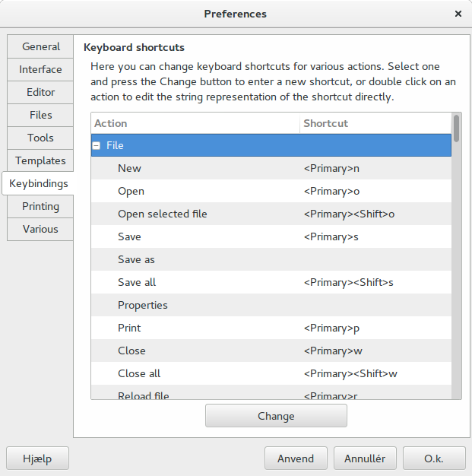Confirm with the O.k. button
This screenshot has width=472, height=476.
click(x=434, y=459)
